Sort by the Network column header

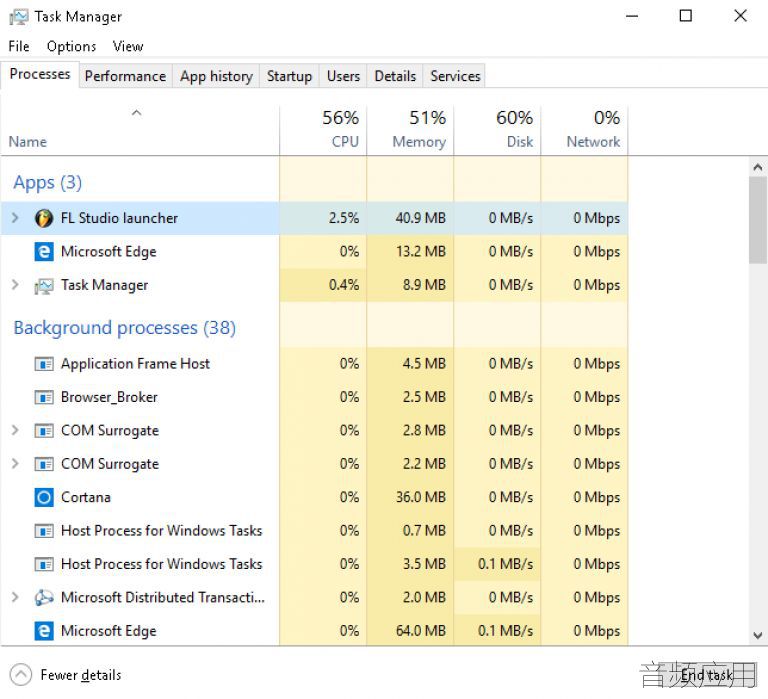pos(585,130)
